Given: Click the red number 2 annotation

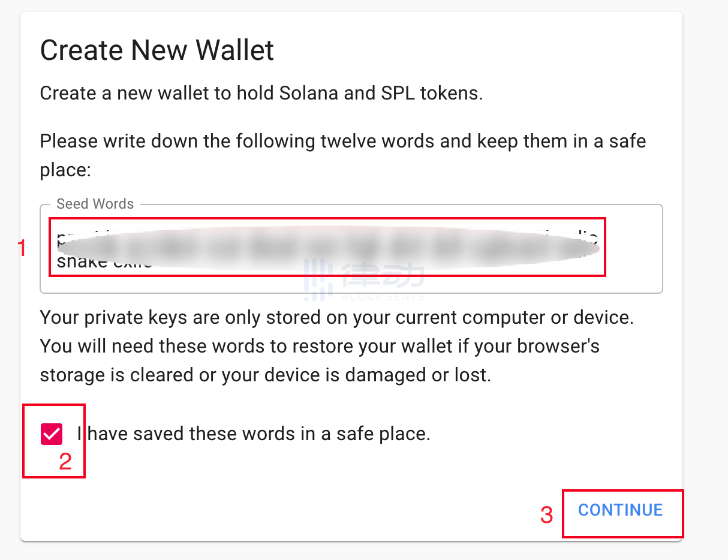Looking at the screenshot, I should (x=65, y=461).
